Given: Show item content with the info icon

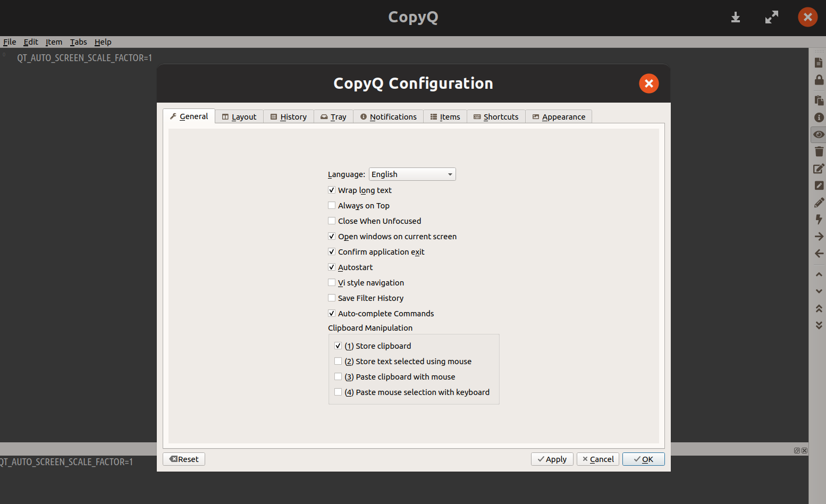Looking at the screenshot, I should [819, 117].
